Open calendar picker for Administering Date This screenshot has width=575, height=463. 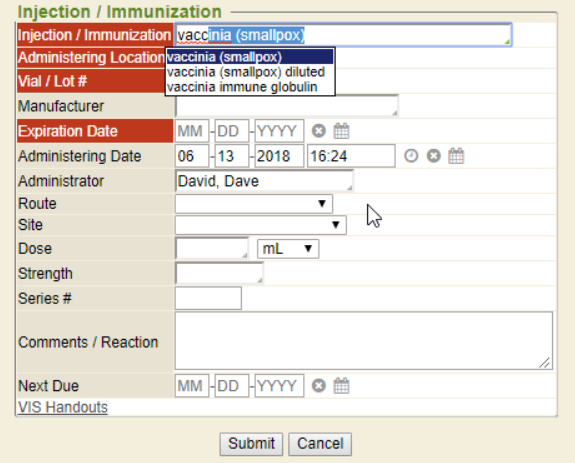coord(456,156)
